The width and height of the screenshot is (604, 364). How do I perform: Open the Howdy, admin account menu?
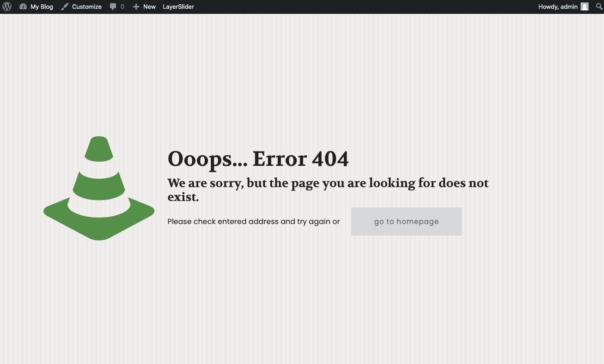[x=563, y=6]
